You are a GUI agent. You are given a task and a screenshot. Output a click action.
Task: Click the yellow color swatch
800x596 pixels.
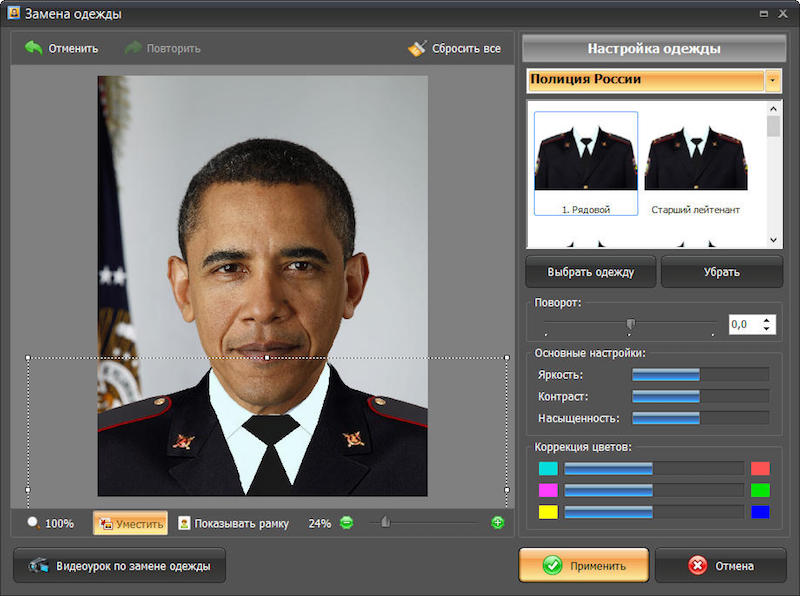[x=548, y=512]
